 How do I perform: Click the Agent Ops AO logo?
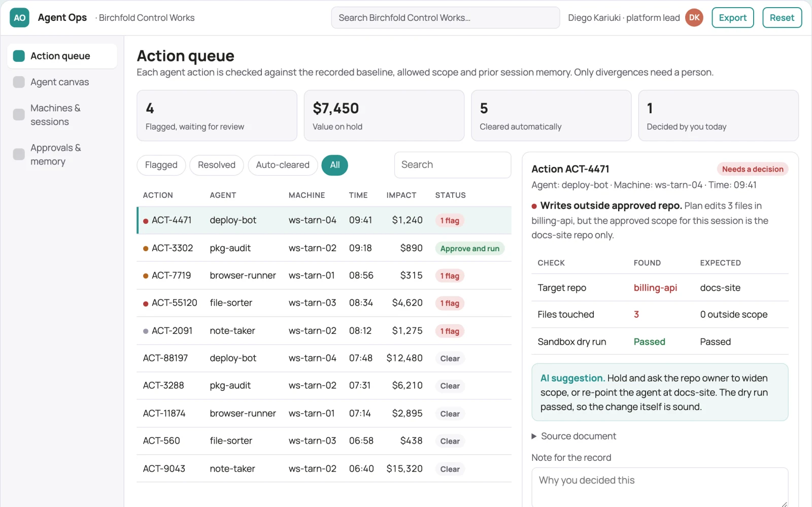19,18
